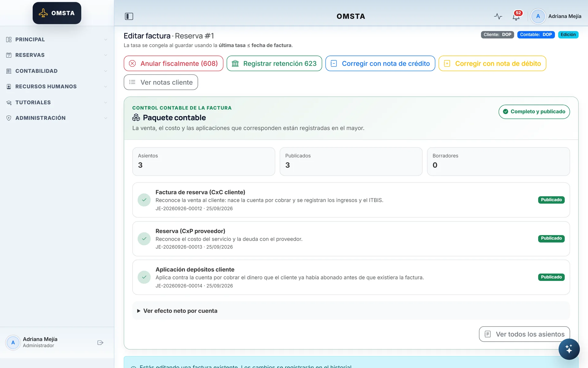Expand the RESERVAS menu chevron
The image size is (588, 368).
point(106,55)
